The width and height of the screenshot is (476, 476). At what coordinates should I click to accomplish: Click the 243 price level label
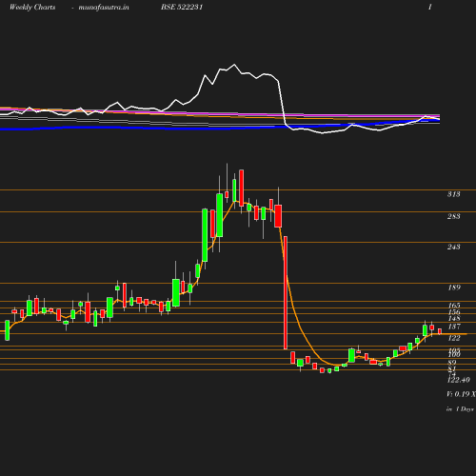point(454,247)
